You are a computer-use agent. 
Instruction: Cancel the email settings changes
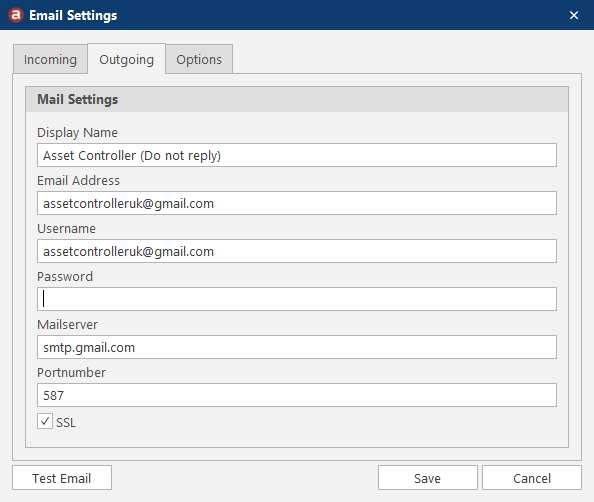point(532,478)
